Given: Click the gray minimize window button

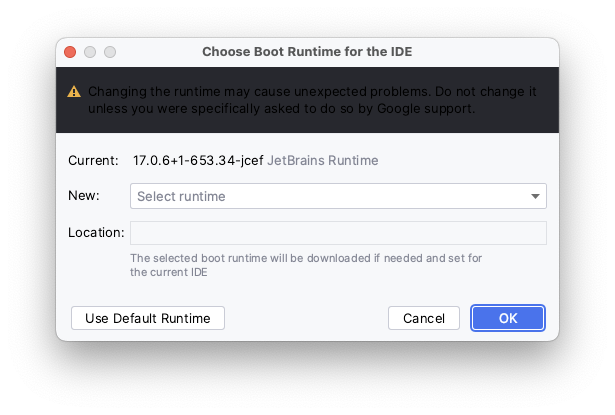Looking at the screenshot, I should point(90,52).
